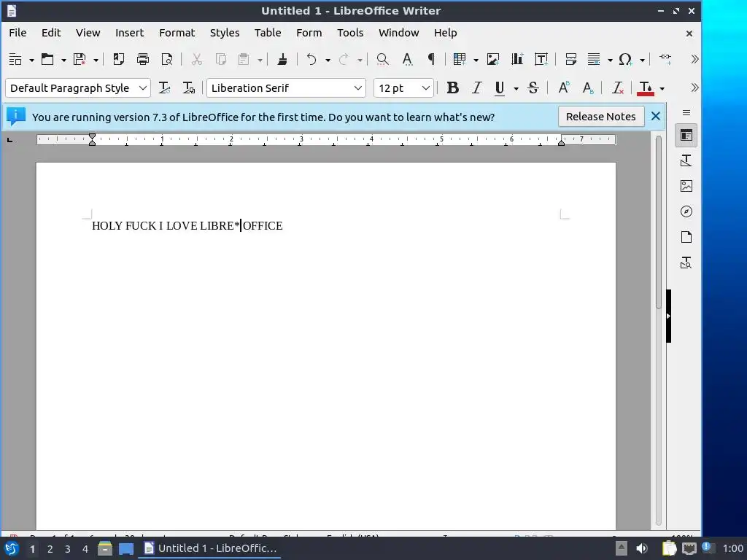Toggle Print Preview icon

(167, 59)
